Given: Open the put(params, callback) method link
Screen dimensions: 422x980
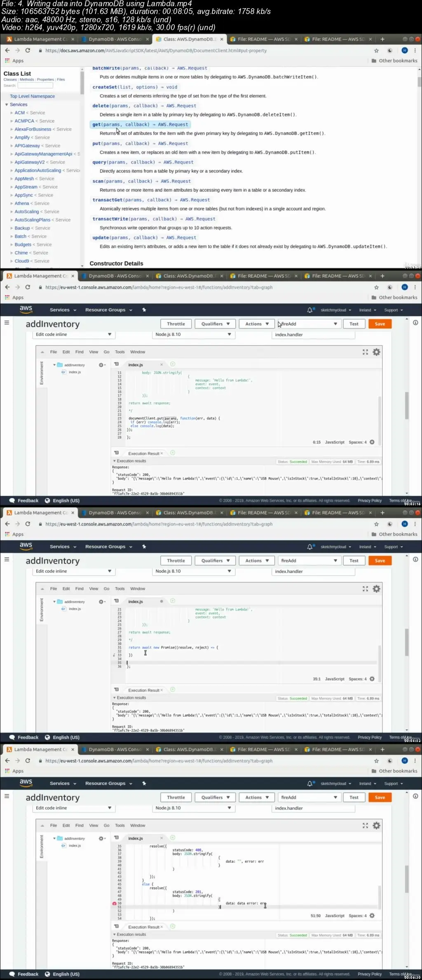Looking at the screenshot, I should tap(140, 143).
